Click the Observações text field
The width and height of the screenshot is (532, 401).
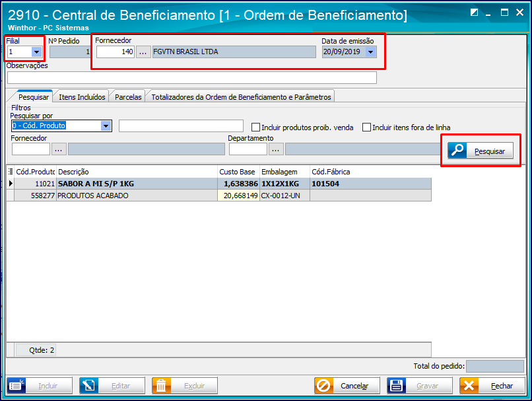[191, 78]
